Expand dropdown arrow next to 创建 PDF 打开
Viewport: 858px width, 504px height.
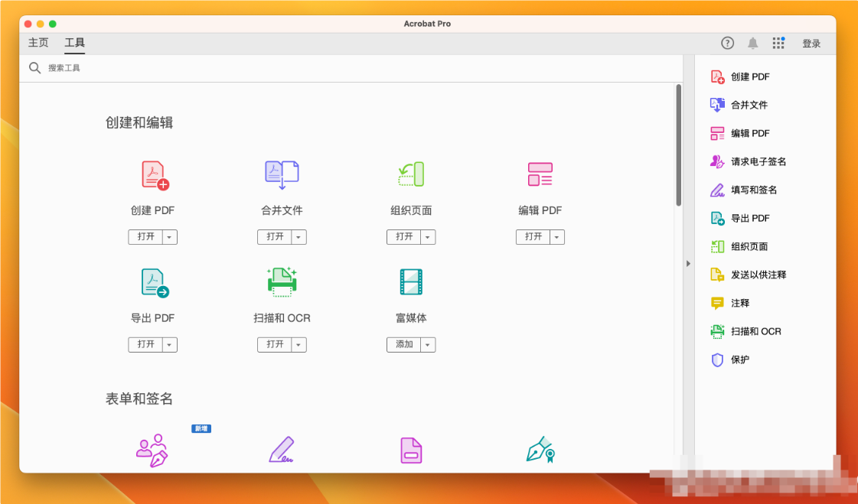pos(170,237)
